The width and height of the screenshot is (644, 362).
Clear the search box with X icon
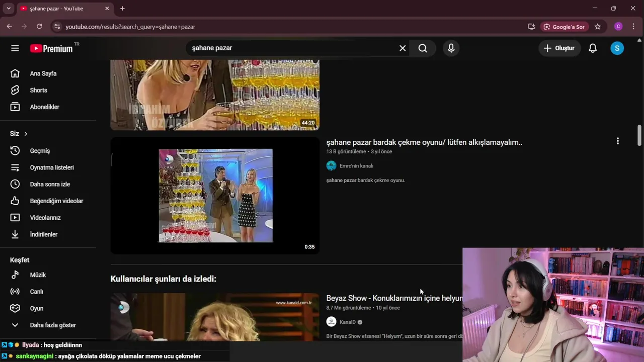pyautogui.click(x=403, y=48)
